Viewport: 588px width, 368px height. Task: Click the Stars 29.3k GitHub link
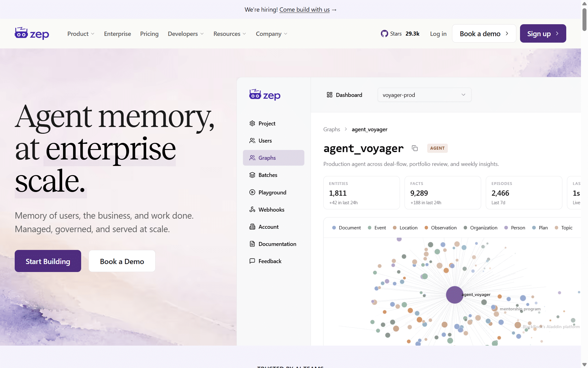[x=400, y=34]
